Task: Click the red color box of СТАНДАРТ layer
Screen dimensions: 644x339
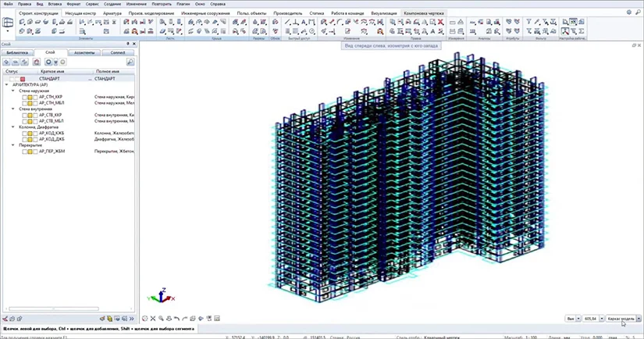Action: 23,79
